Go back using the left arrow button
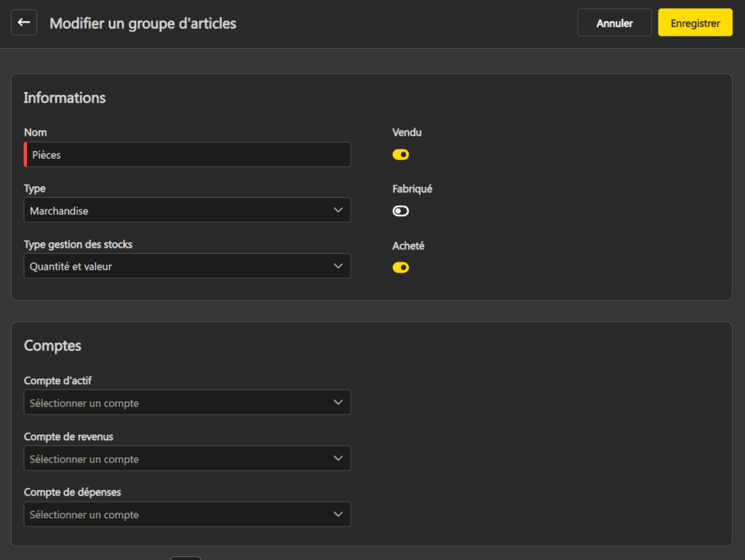The width and height of the screenshot is (745, 560). [24, 23]
